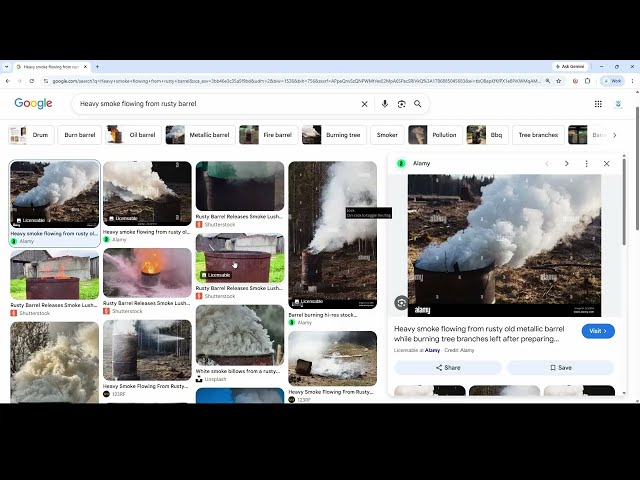Viewport: 640px width, 480px height.
Task: Open the Google apps grid
Action: click(x=598, y=104)
